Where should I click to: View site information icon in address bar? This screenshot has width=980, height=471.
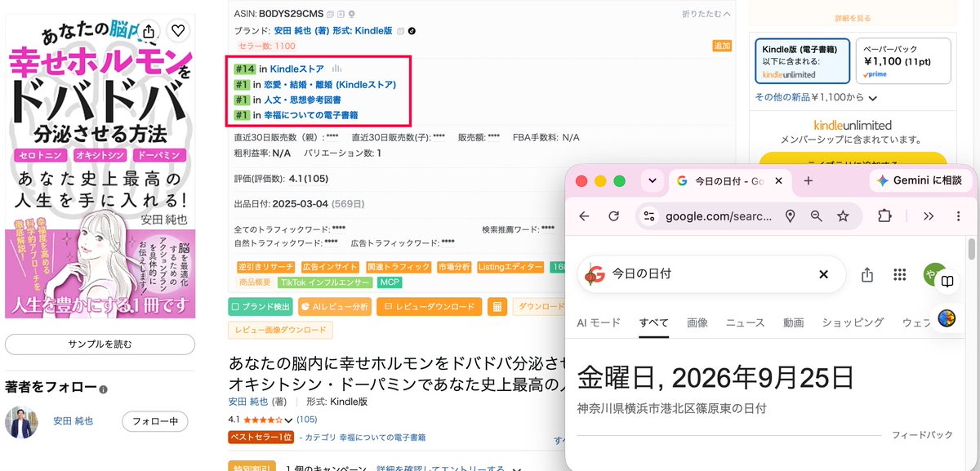click(x=649, y=216)
